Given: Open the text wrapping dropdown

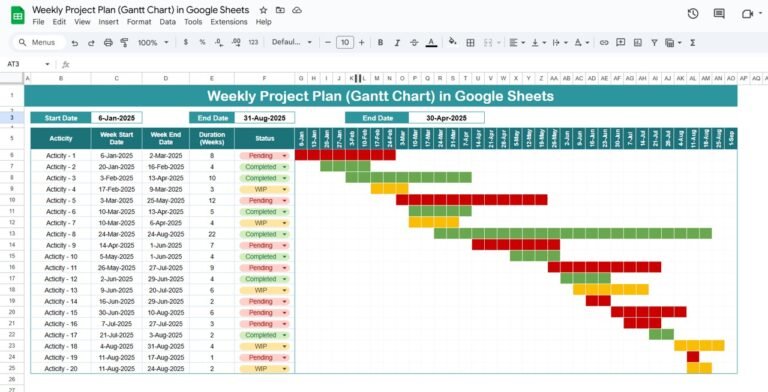Looking at the screenshot, I should [559, 43].
